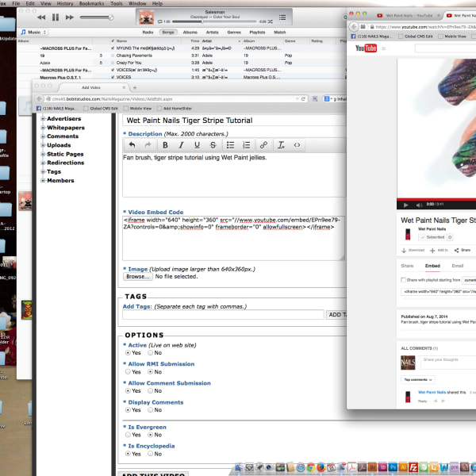The image size is (476, 476).
Task: Select the YouTube Embed tab
Action: pos(432,266)
